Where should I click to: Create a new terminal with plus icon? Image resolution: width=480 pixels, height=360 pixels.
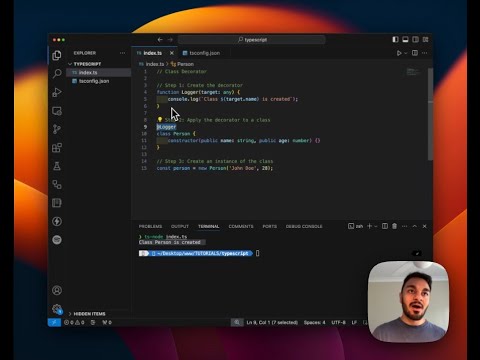(x=369, y=226)
